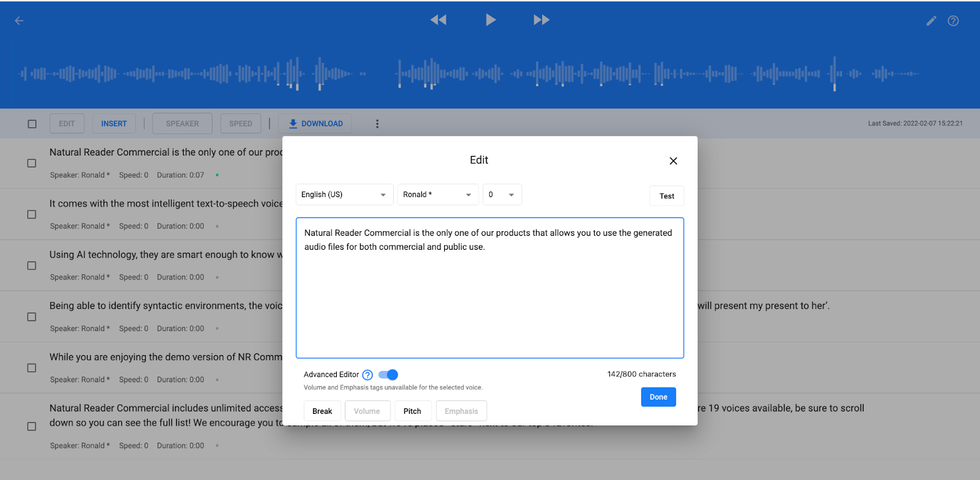Click inside the edit text area
The height and width of the screenshot is (480, 980).
click(490, 288)
